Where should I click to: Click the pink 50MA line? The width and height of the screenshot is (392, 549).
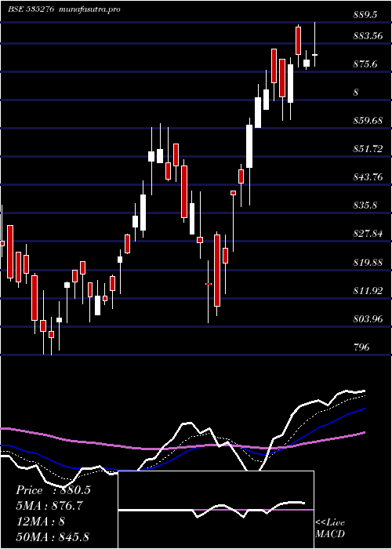point(182,447)
